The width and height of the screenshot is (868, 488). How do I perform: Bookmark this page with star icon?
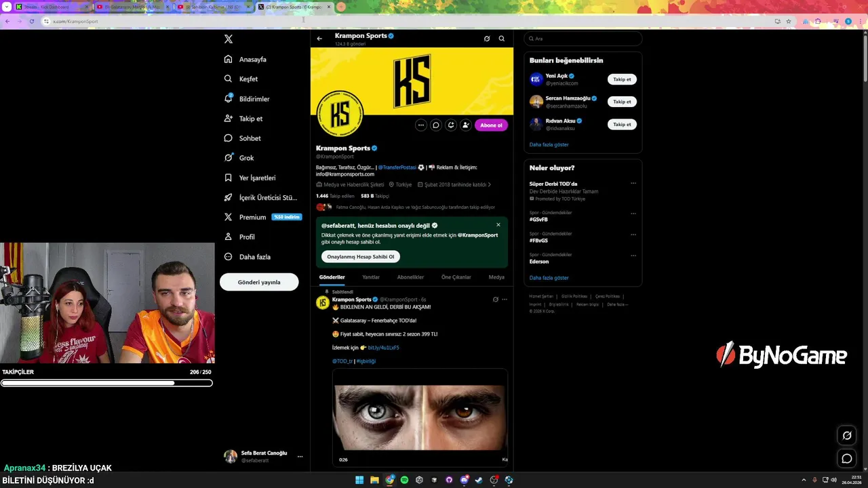tap(789, 21)
